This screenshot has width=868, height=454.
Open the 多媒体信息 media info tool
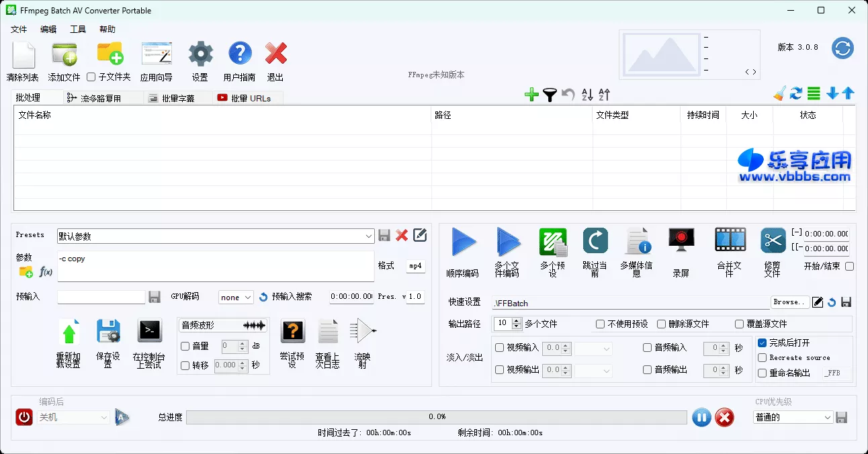click(638, 242)
